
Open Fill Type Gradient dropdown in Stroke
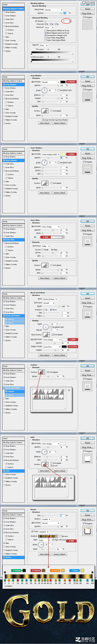tap(44, 532)
